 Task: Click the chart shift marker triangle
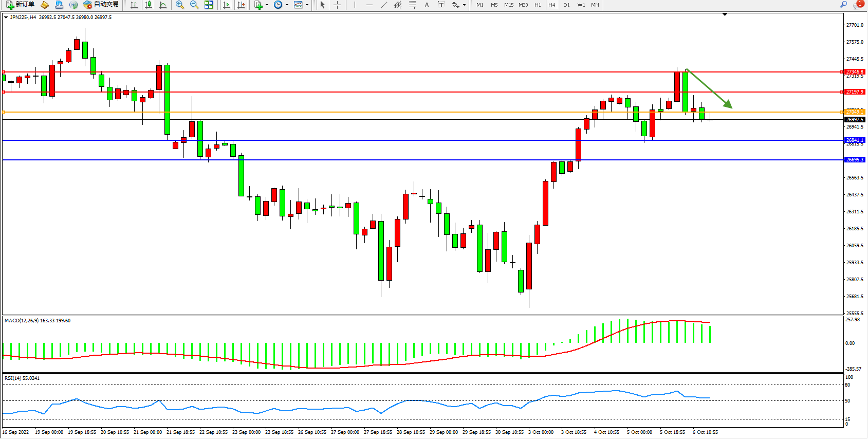[725, 15]
